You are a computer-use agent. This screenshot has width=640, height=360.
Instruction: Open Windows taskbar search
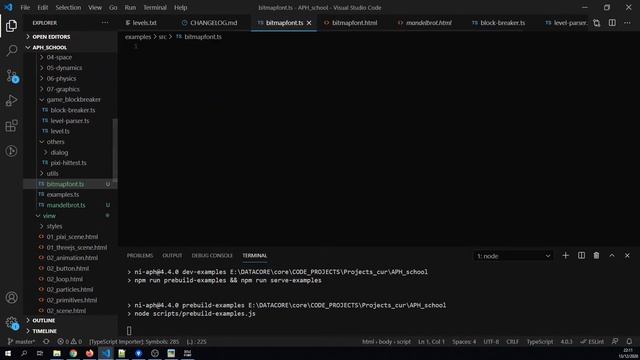tap(24, 353)
